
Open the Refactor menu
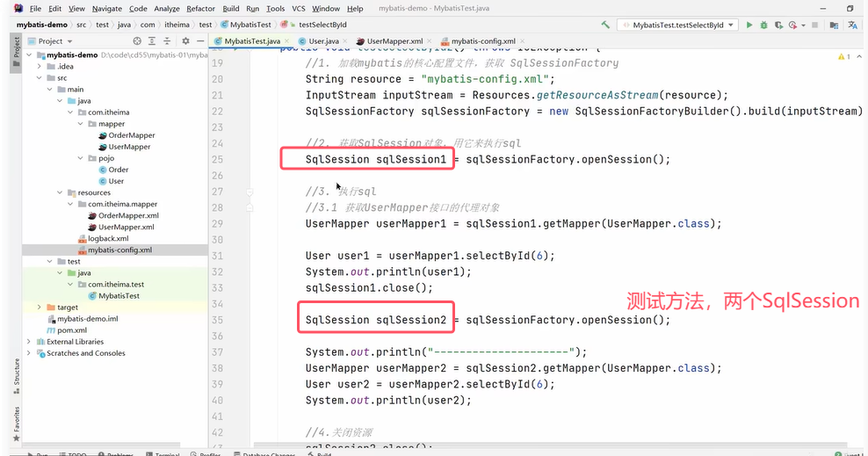pos(200,8)
